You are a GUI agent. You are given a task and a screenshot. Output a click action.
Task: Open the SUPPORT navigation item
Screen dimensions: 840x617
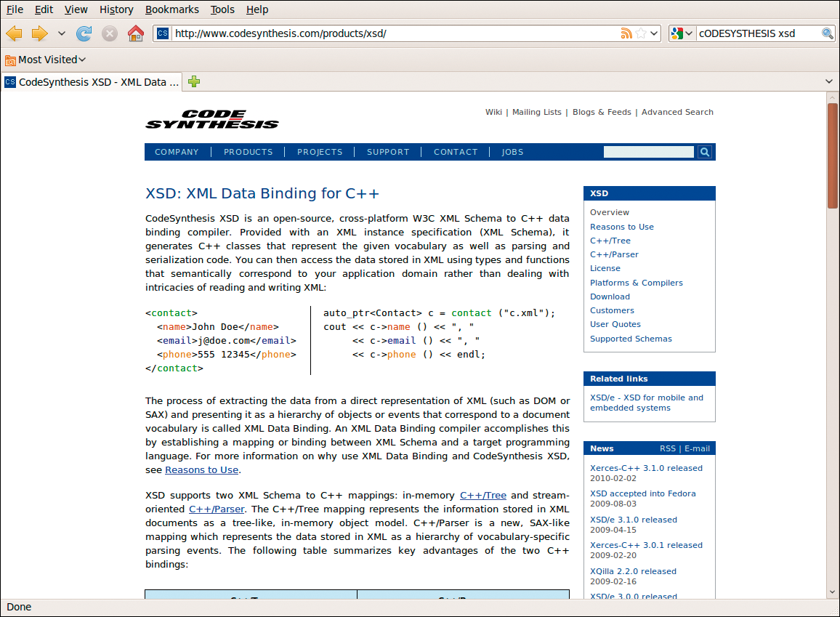[x=388, y=152]
